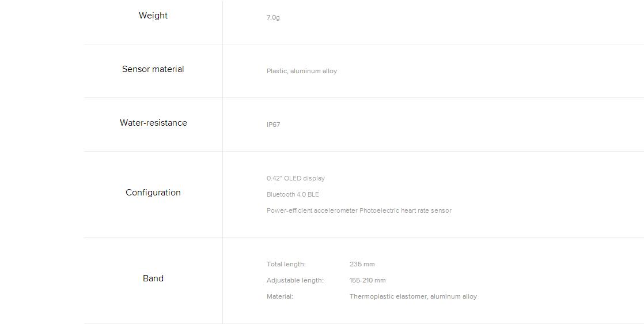
Task: Select the 0.42" OLED display line
Action: click(296, 178)
